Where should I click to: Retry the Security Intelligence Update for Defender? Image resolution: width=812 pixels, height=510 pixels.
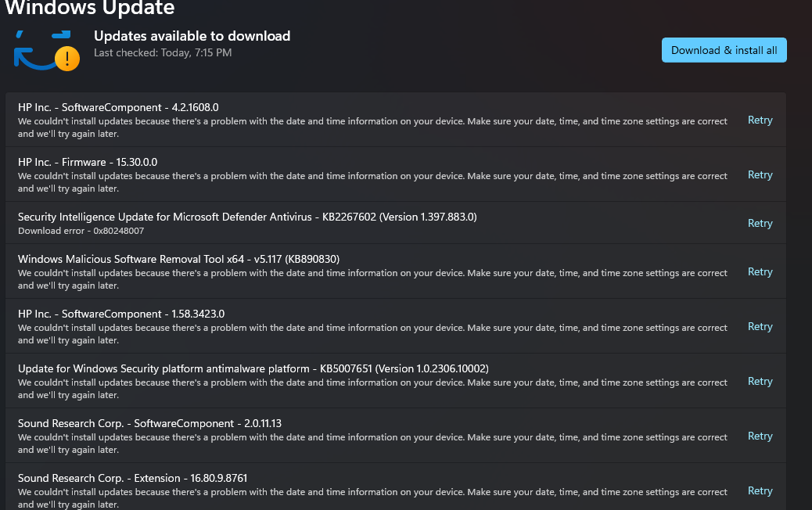pyautogui.click(x=760, y=223)
